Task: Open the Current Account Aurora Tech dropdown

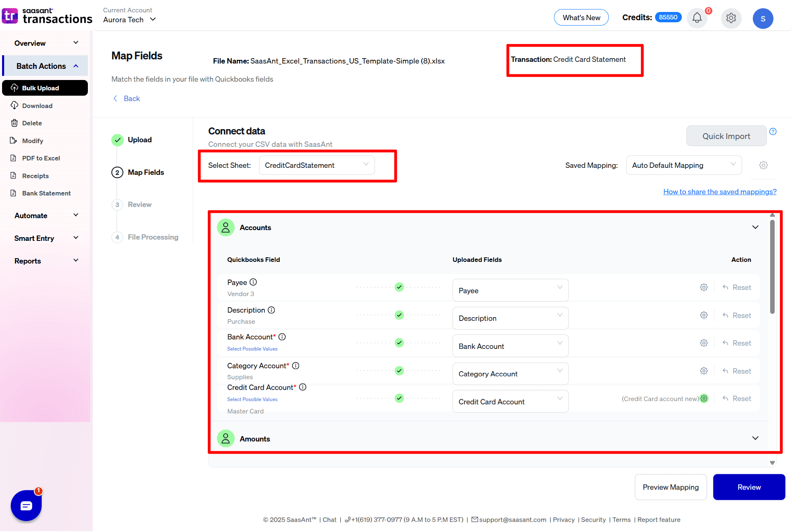Action: [x=130, y=19]
